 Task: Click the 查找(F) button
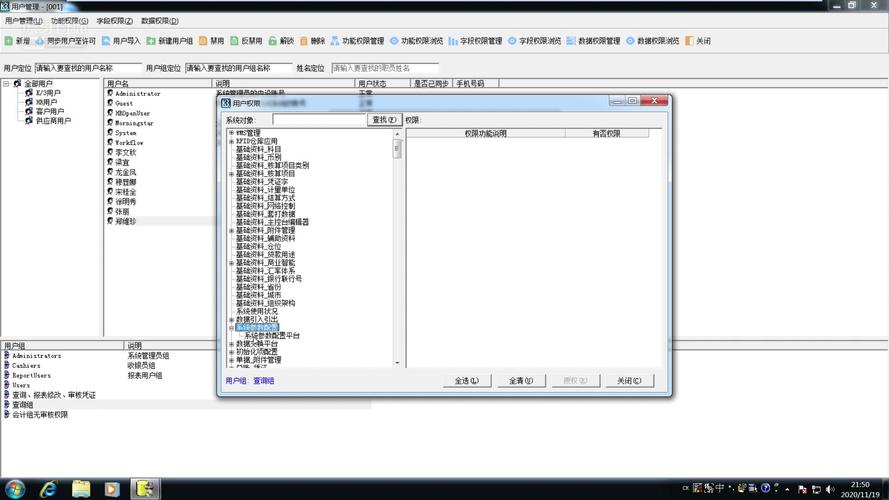point(384,120)
